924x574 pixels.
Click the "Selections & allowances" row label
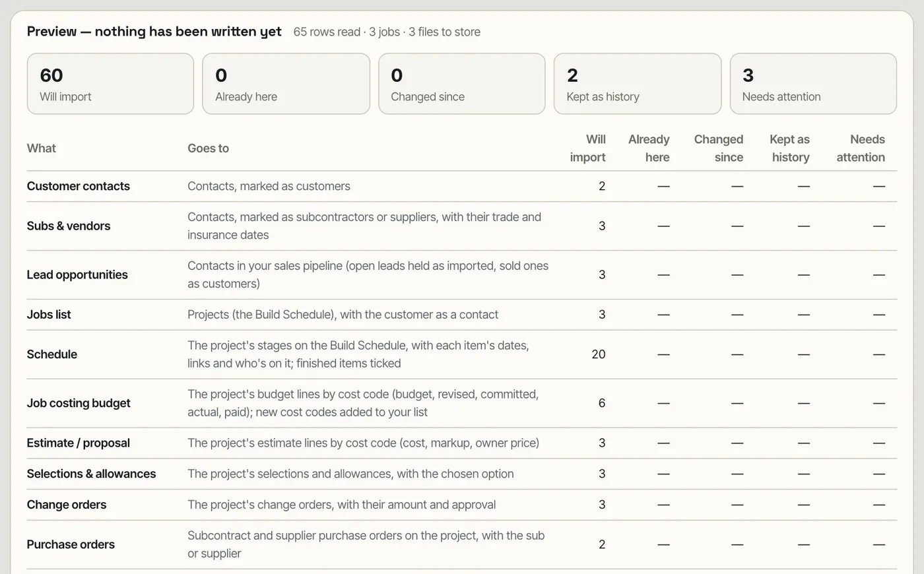[92, 474]
